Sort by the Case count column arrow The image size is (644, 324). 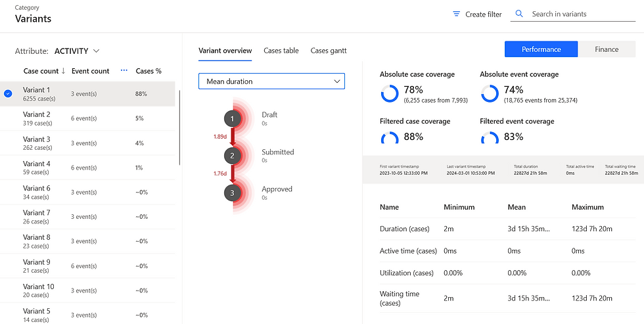tap(63, 71)
